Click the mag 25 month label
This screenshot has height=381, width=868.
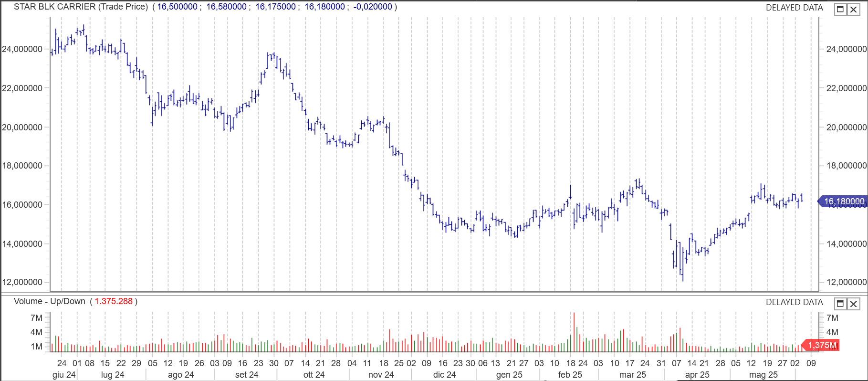pyautogui.click(x=763, y=375)
